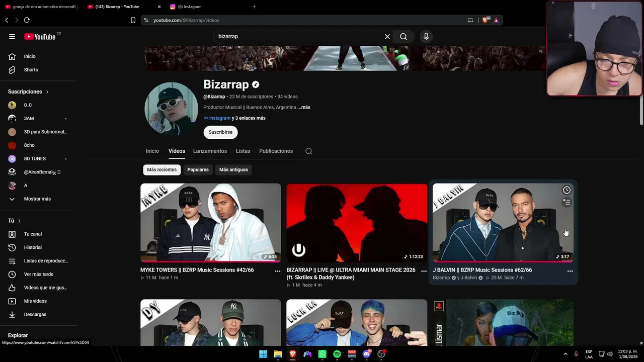644x362 pixels.
Task: Open the Brave Shields icon
Action: (486, 20)
